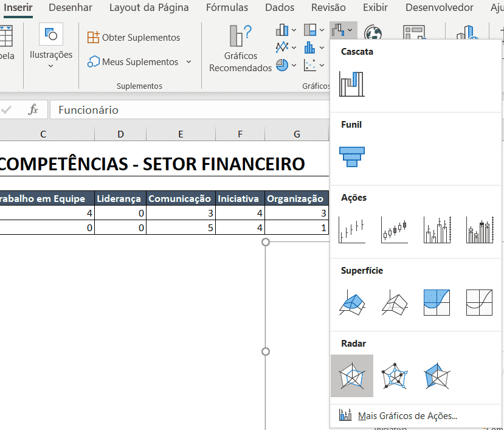The image size is (504, 430).
Task: Select column D header
Action: (x=120, y=134)
